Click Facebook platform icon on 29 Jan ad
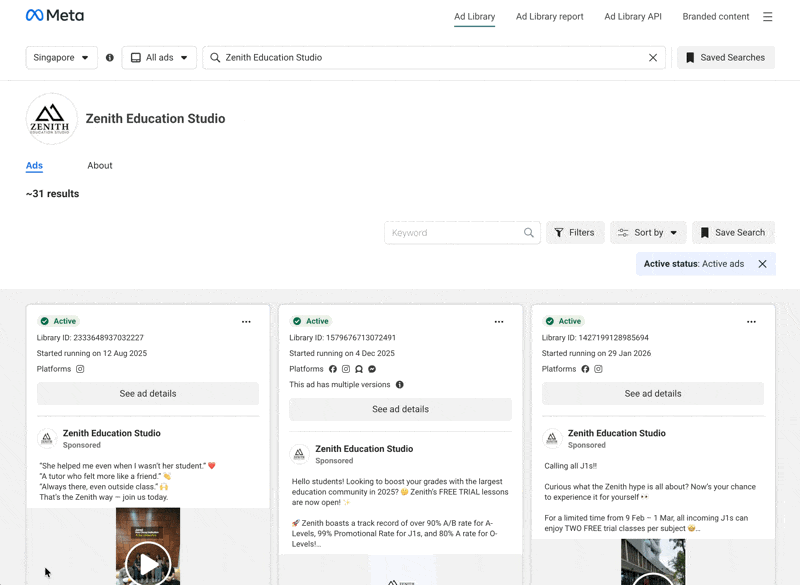Viewport: 800px width, 585px height. pos(585,369)
